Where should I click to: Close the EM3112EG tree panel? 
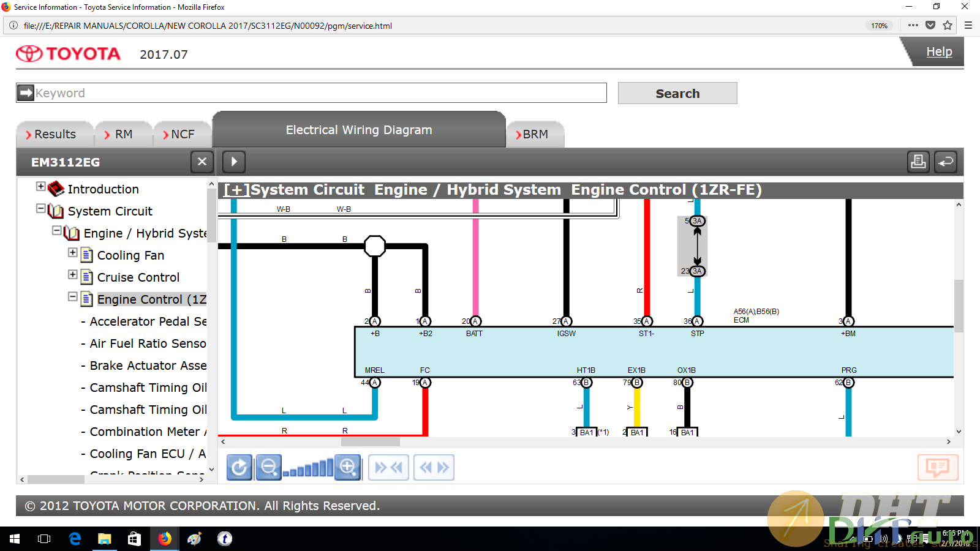[202, 162]
